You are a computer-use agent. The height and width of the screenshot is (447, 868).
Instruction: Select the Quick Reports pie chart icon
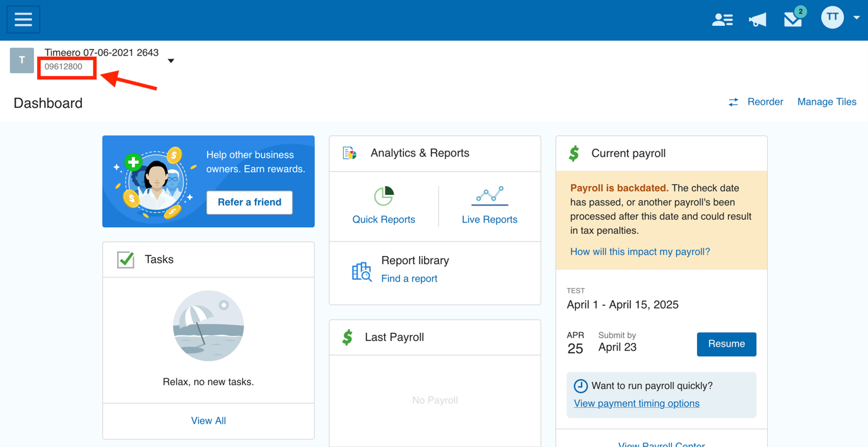point(384,195)
